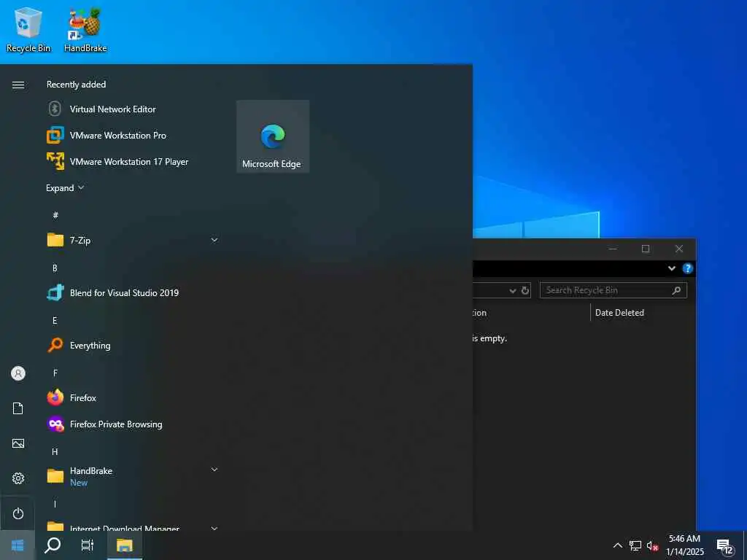
Task: Open Pictures from the Start sidebar
Action: tap(18, 443)
